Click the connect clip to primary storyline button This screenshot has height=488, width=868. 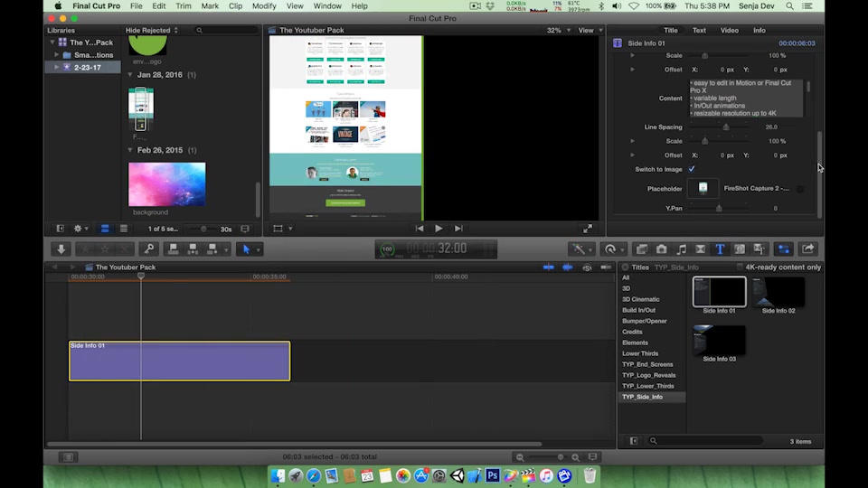(x=174, y=249)
